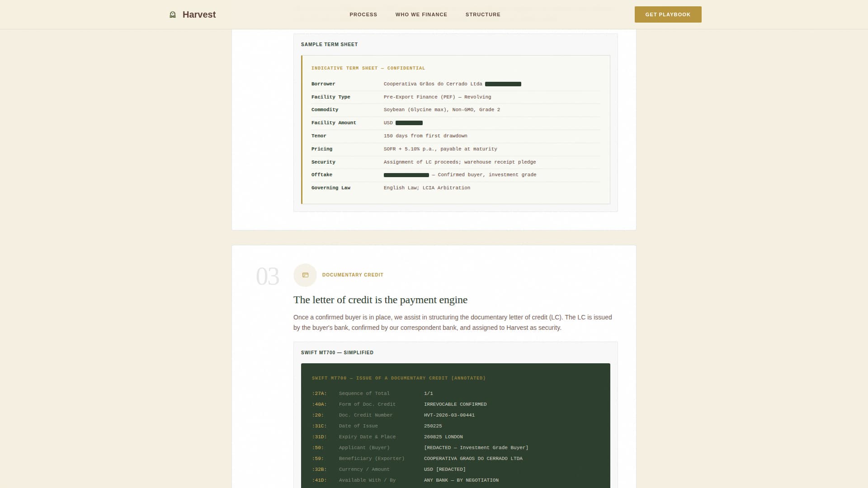The image size is (868, 488).
Task: Click the redacted Facility Amount bar
Action: click(409, 123)
